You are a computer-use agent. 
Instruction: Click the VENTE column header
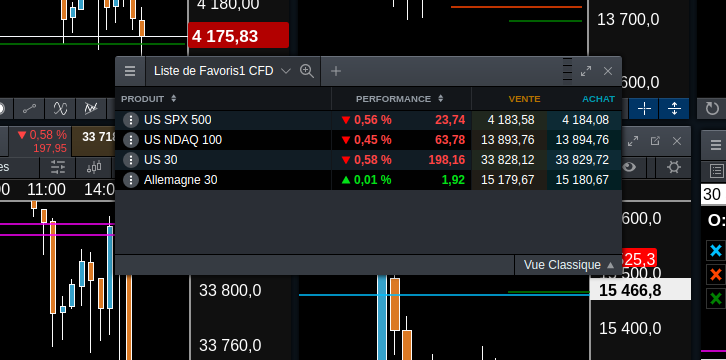(524, 99)
